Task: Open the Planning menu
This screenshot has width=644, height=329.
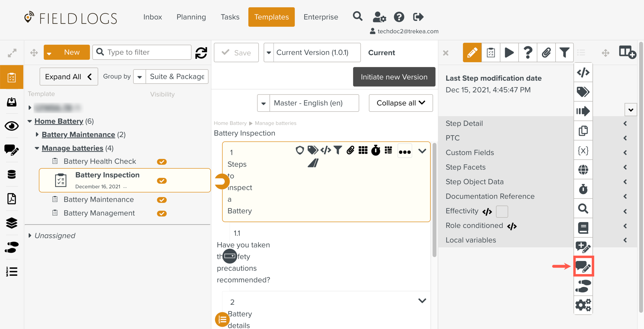Action: click(x=191, y=17)
